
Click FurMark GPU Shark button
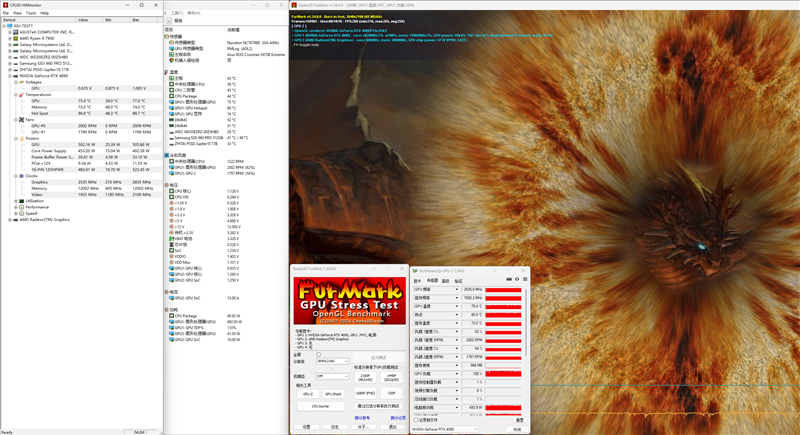point(333,394)
